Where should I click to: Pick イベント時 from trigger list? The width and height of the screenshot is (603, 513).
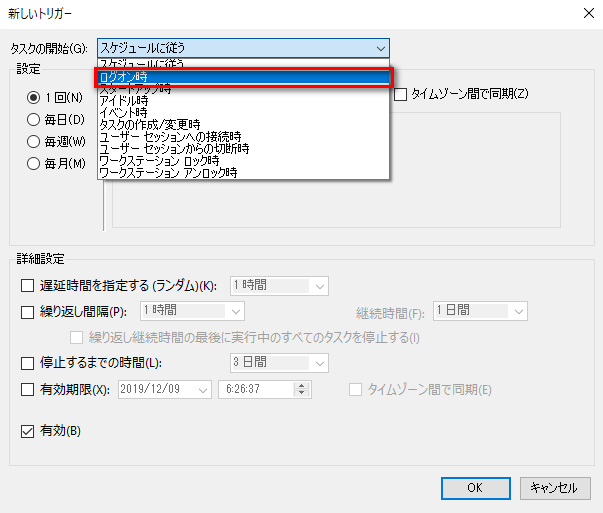124,113
